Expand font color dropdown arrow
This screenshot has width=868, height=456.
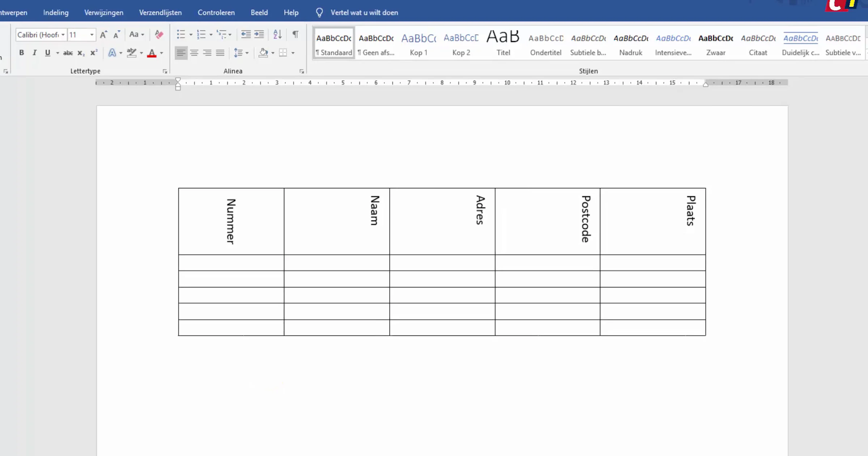coord(162,53)
